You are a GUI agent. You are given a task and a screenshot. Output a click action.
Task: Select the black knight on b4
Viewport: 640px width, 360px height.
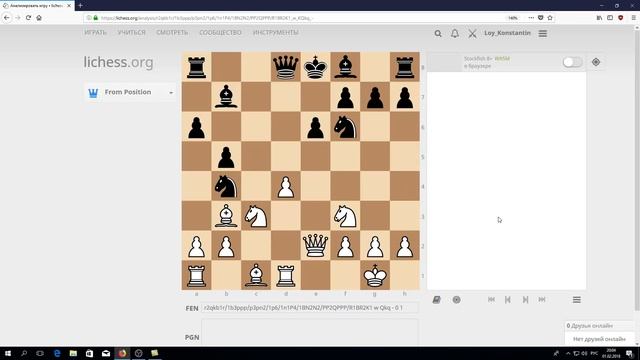(226, 186)
